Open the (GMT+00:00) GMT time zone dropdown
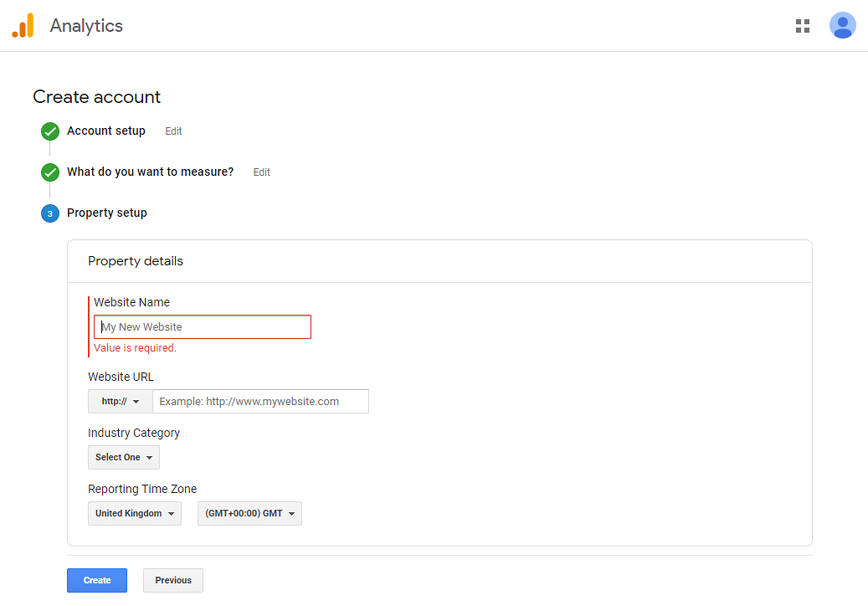The image size is (868, 606). 249,514
